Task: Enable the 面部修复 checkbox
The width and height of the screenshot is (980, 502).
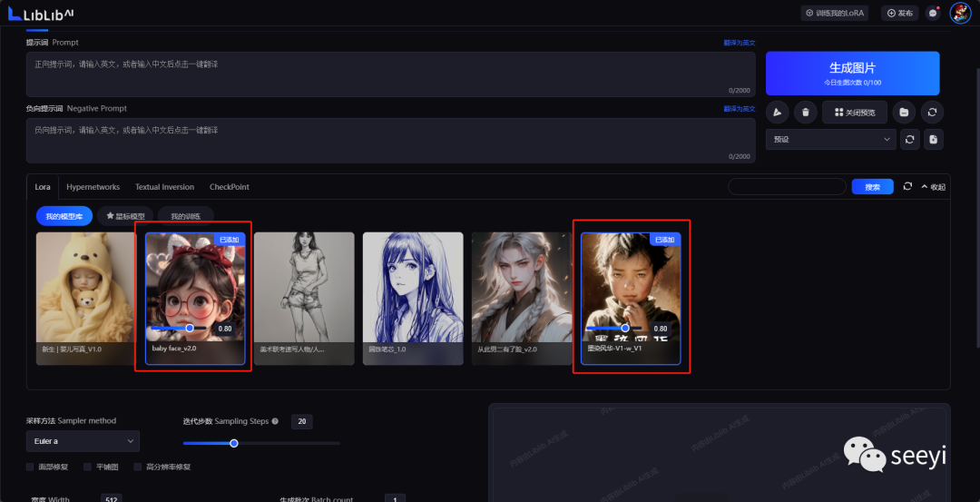Action: (x=30, y=467)
